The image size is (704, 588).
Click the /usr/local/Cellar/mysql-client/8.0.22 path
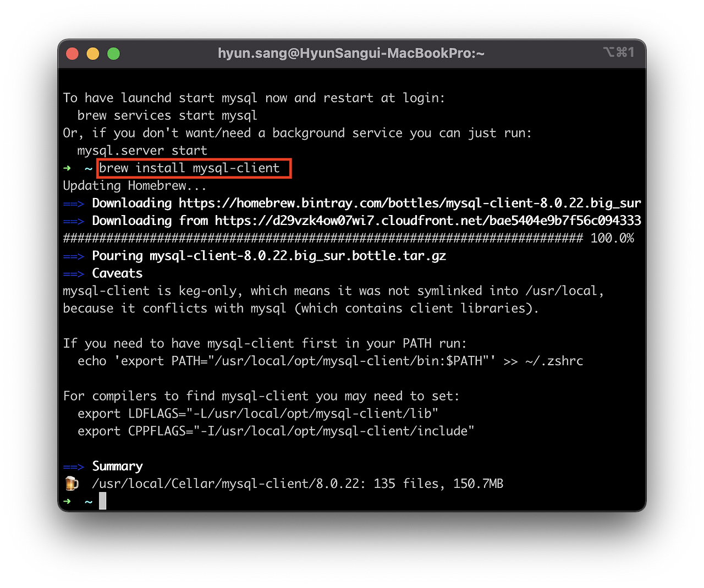pyautogui.click(x=226, y=484)
